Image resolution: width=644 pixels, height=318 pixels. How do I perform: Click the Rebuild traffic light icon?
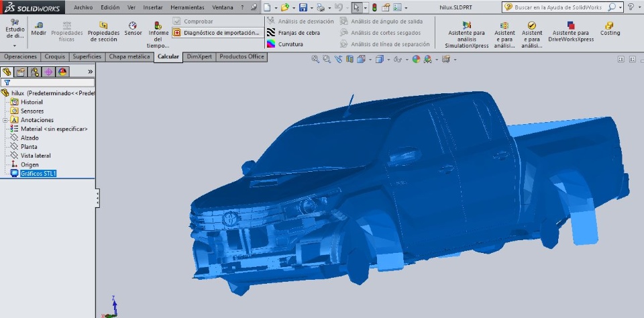pyautogui.click(x=374, y=7)
